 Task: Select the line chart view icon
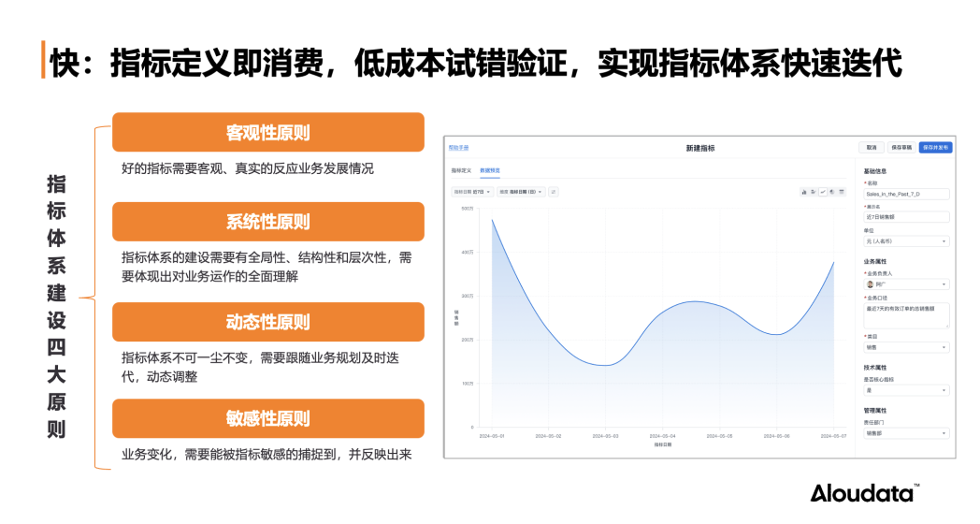(823, 192)
